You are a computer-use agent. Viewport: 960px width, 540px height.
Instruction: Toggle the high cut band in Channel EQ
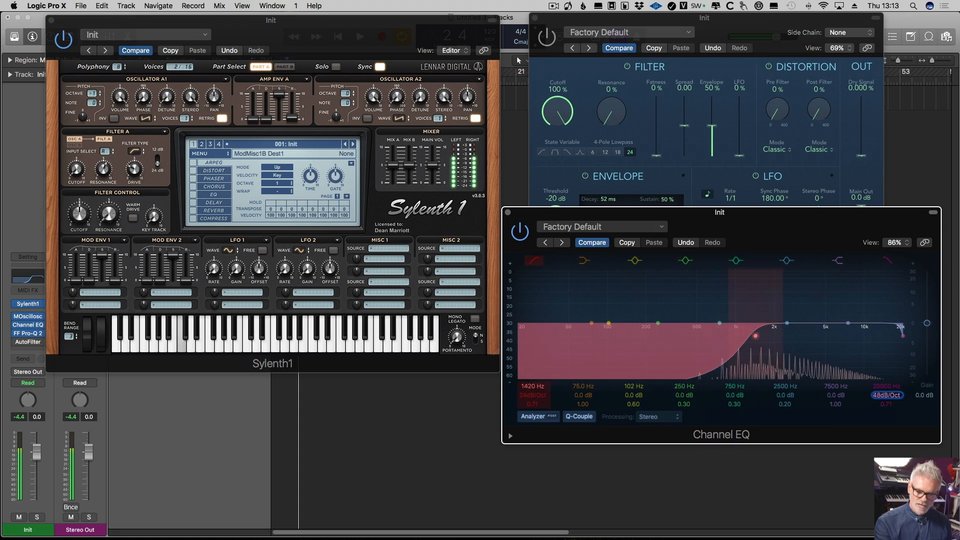pyautogui.click(x=888, y=261)
